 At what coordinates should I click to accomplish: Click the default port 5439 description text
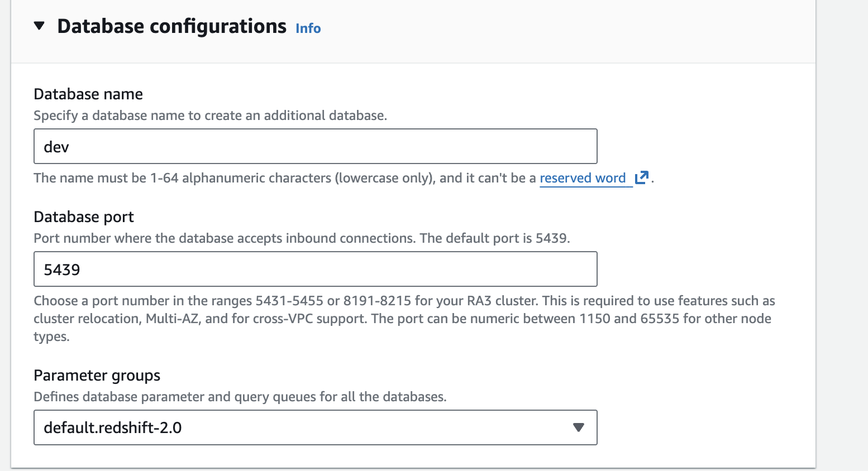302,238
